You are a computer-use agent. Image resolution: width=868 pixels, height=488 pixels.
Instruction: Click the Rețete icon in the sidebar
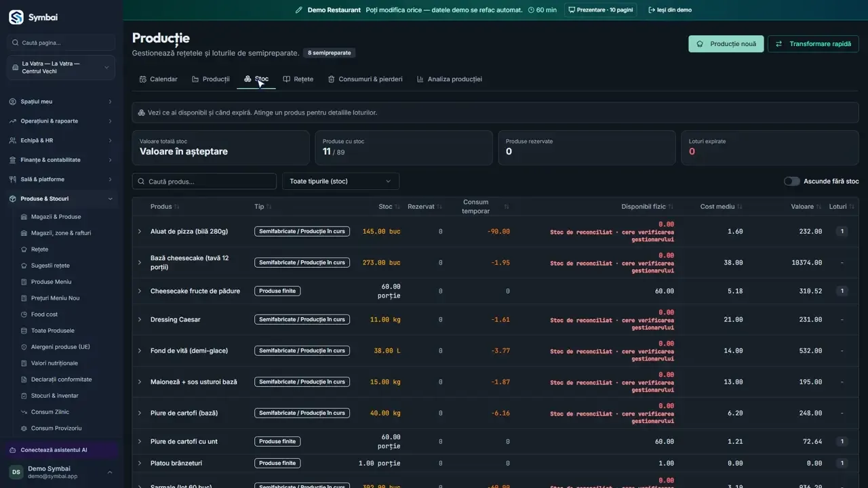[24, 249]
